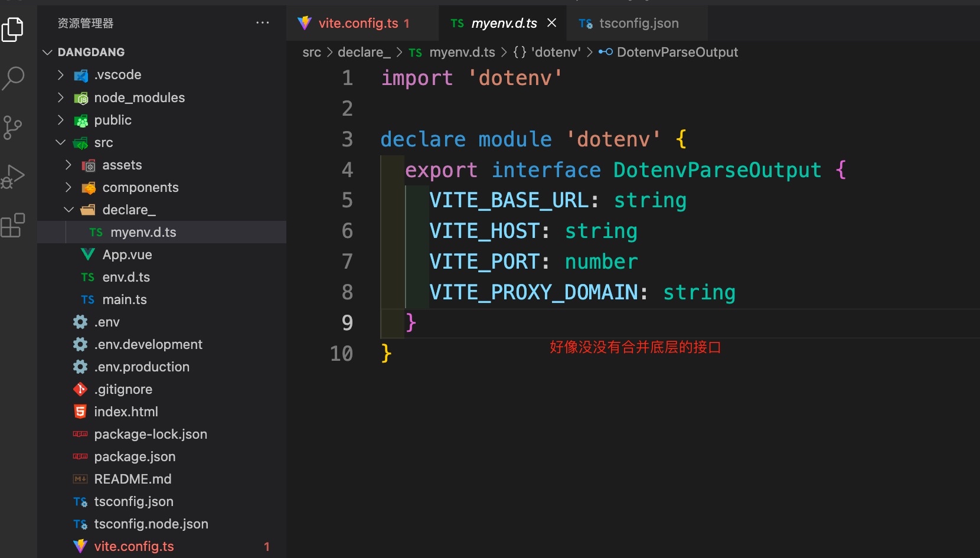
Task: Click the declare_ breadcrumb segment
Action: pyautogui.click(x=364, y=53)
